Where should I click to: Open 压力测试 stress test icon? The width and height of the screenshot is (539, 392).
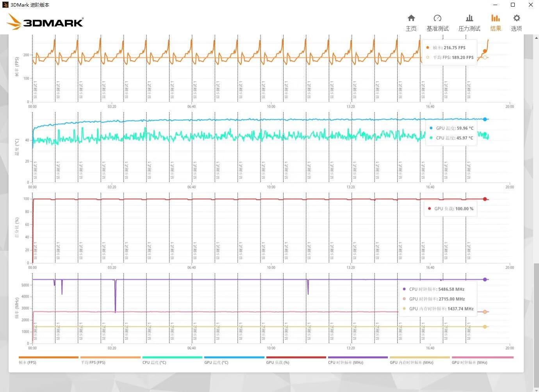[x=469, y=23]
